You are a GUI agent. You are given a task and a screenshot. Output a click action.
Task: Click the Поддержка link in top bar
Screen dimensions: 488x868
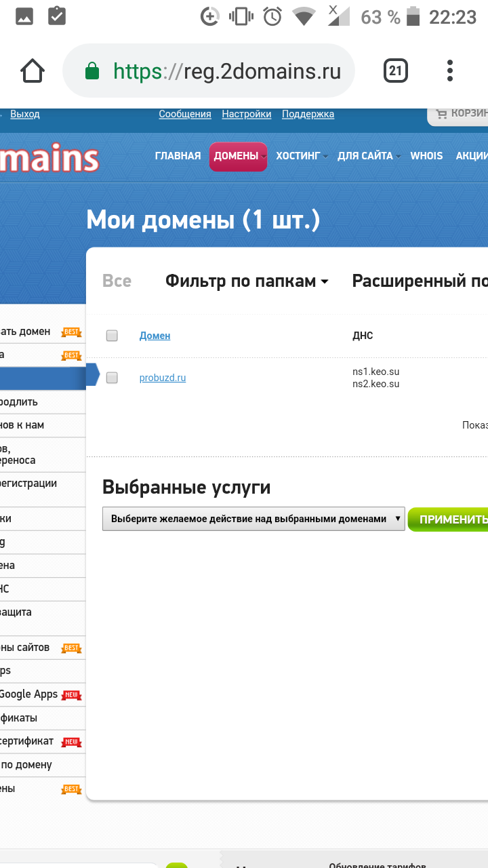[308, 114]
